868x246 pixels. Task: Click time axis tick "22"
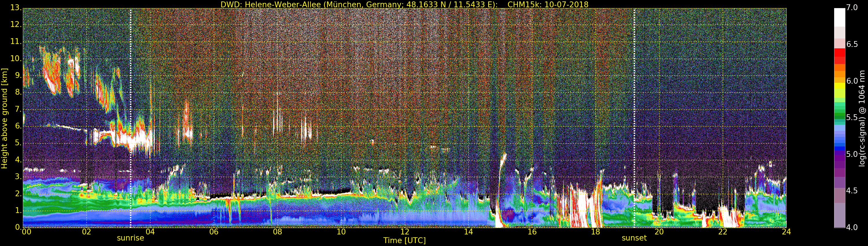pyautogui.click(x=723, y=232)
